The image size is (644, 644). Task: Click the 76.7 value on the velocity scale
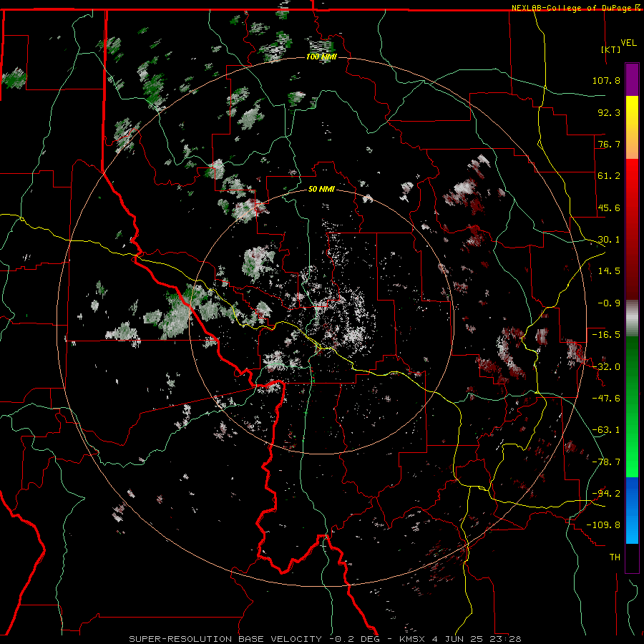(609, 144)
